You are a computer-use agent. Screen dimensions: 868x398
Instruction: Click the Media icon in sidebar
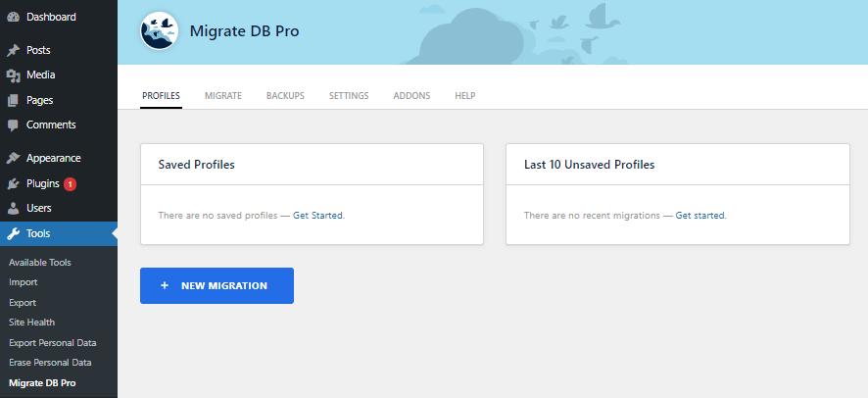coord(14,75)
